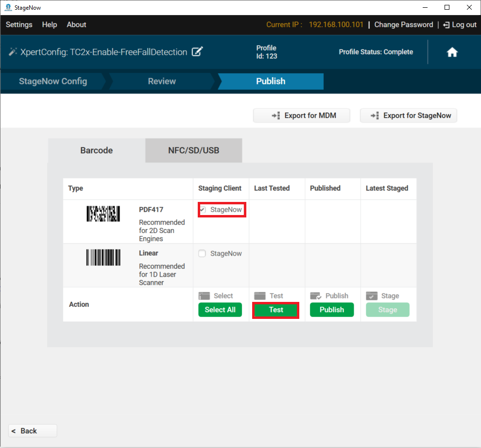The width and height of the screenshot is (481, 448).
Task: Enable the StageNow checkbox for Linear
Action: click(202, 253)
